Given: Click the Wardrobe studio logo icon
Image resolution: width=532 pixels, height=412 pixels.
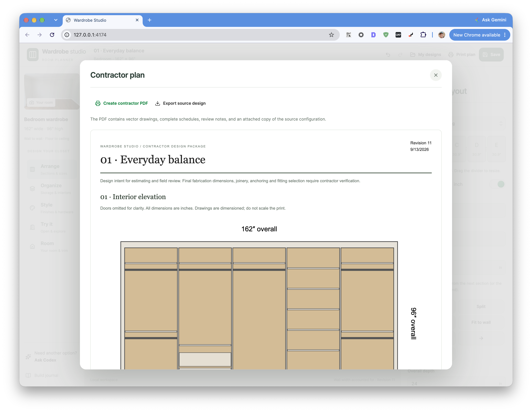Looking at the screenshot, I should click(x=33, y=55).
